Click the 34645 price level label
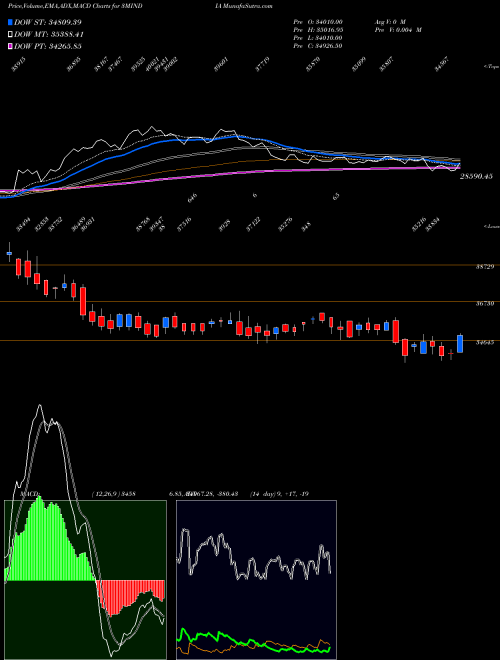The image size is (500, 660). pos(484,343)
